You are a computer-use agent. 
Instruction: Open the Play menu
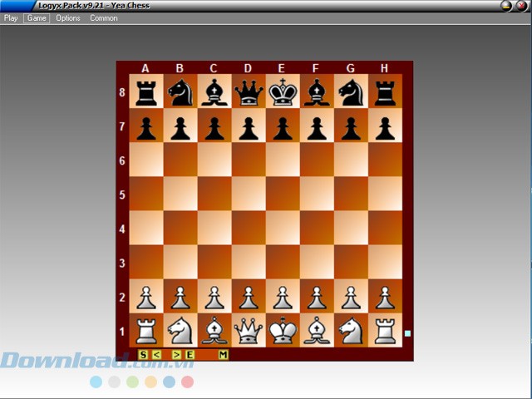point(11,17)
